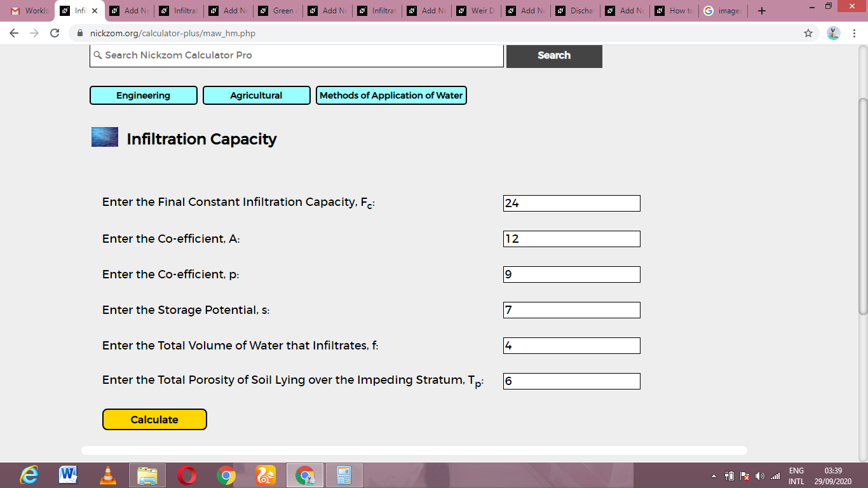Switch ENG INTL input language
This screenshot has height=488, width=868.
[x=796, y=476]
